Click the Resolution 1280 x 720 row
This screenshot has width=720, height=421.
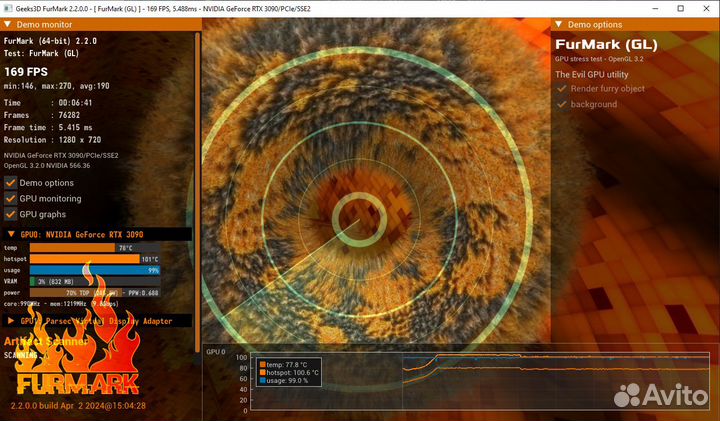[x=52, y=140]
